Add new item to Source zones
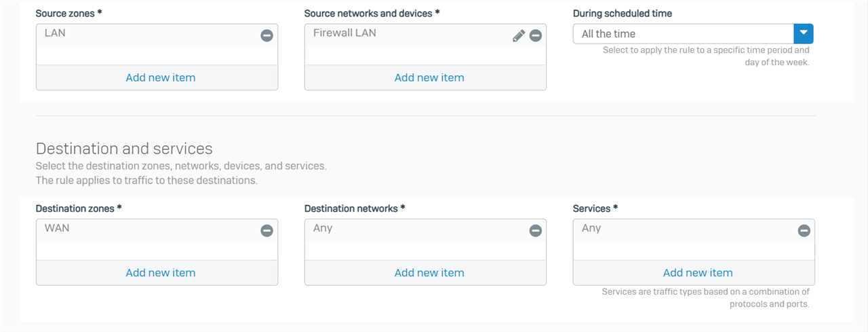 (161, 77)
